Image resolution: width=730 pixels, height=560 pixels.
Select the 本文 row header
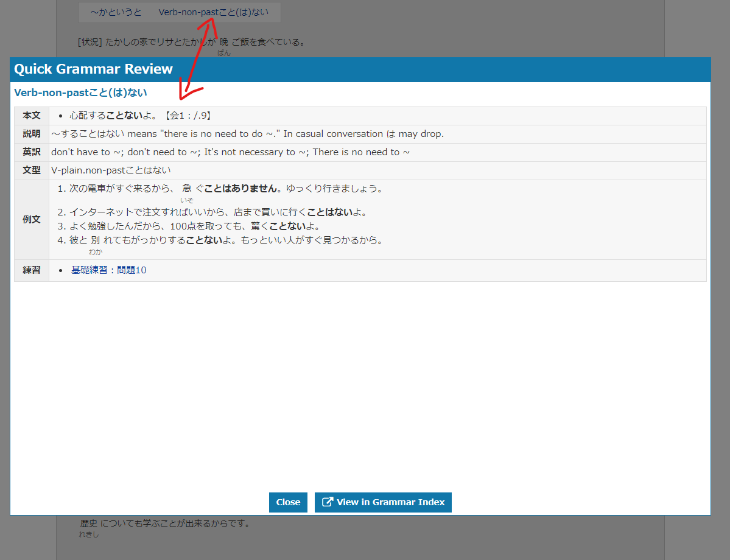[32, 116]
